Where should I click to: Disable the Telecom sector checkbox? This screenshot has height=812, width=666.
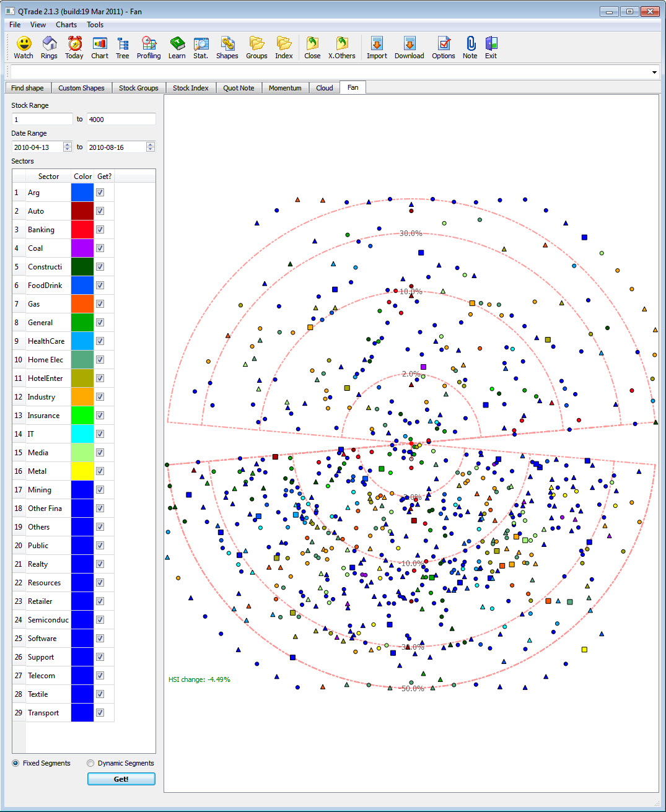[100, 675]
